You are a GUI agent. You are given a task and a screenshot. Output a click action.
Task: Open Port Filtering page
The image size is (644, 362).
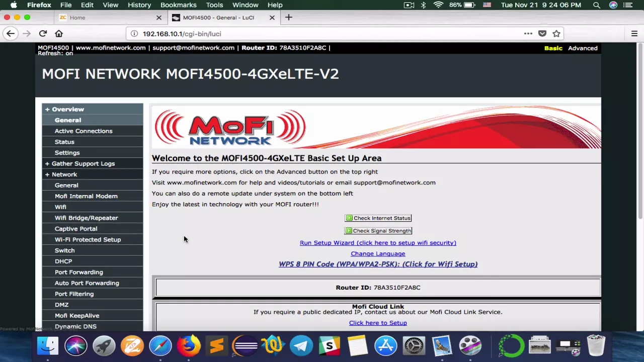click(93, 294)
